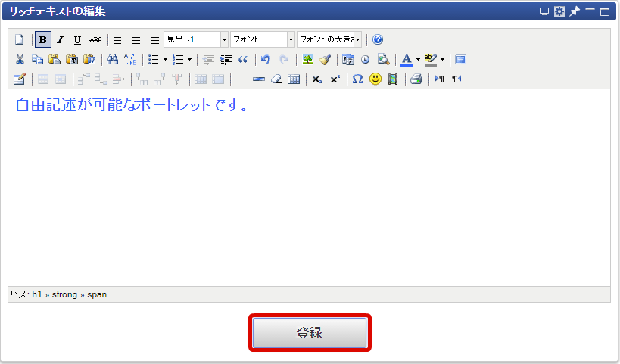Click the Outdent icon
This screenshot has width=620, height=364.
pyautogui.click(x=208, y=59)
